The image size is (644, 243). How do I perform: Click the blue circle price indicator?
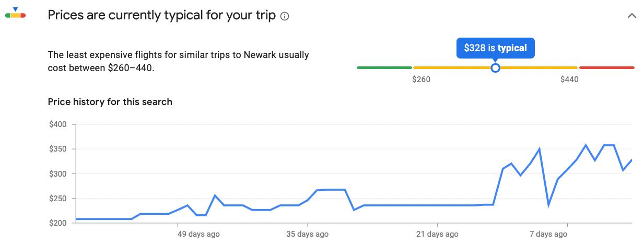click(496, 67)
